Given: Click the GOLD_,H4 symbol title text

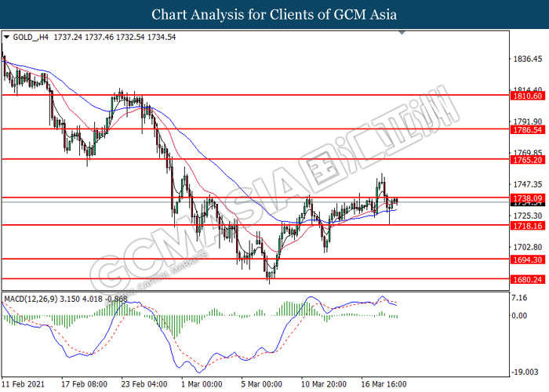Looking at the screenshot, I should [31, 37].
